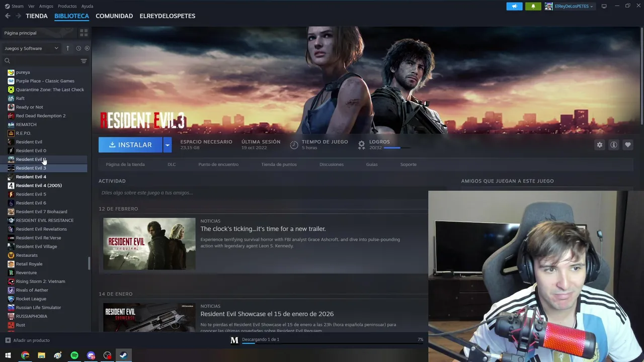644x362 pixels.
Task: Open the Soporte link
Action: (408, 164)
